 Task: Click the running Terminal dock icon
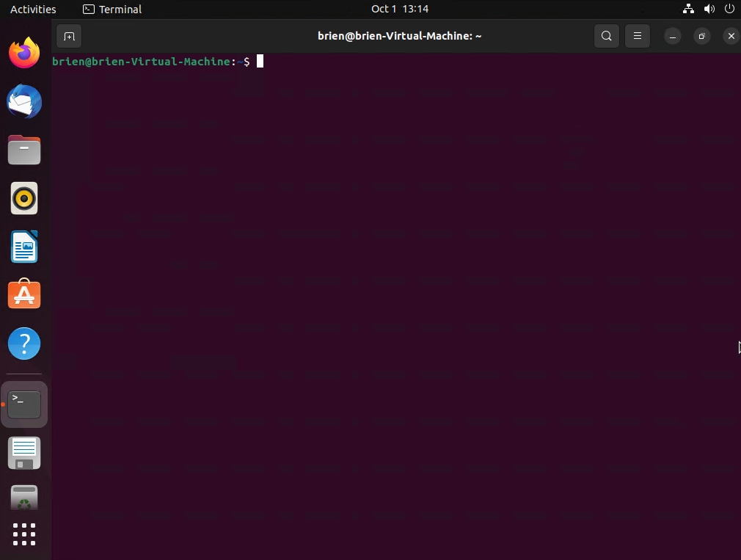[x=24, y=404]
